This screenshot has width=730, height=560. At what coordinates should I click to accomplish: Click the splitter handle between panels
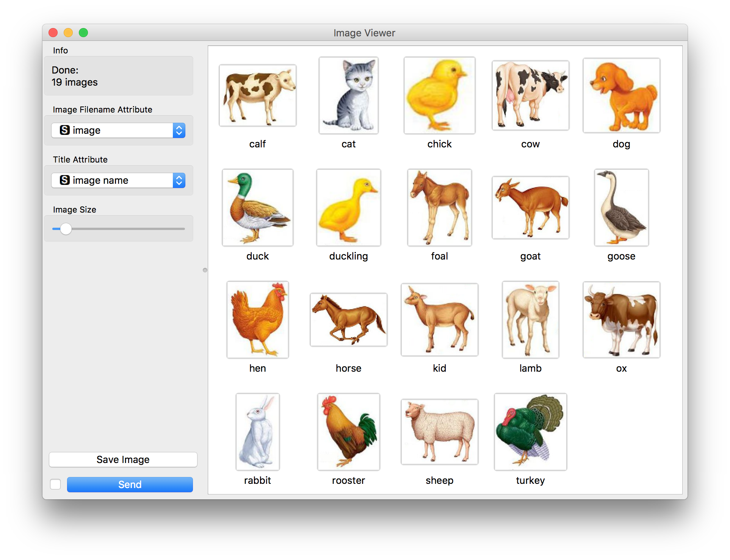[205, 270]
